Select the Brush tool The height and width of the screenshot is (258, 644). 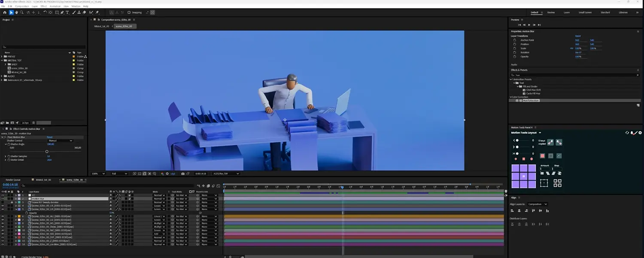(73, 12)
